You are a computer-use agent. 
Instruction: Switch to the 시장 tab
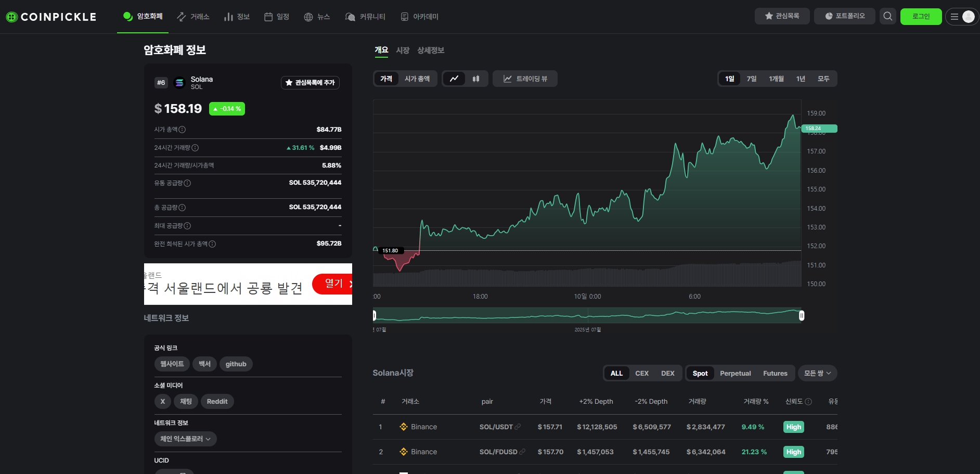point(403,50)
